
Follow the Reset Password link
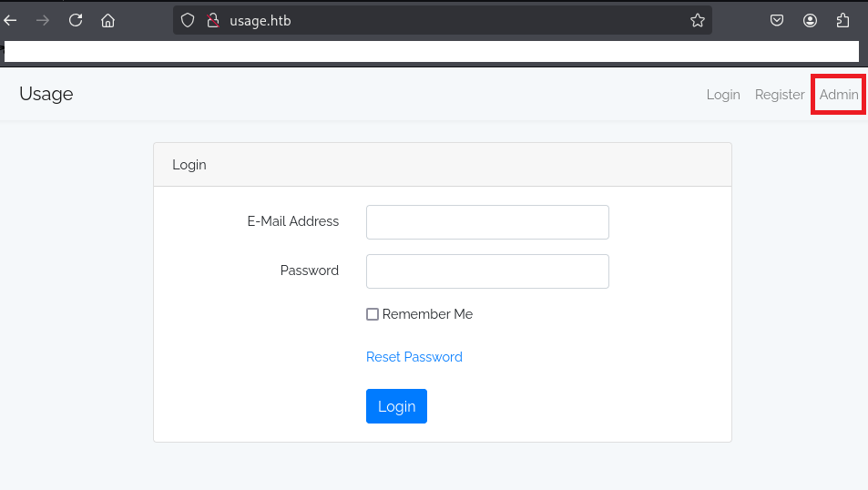point(414,357)
